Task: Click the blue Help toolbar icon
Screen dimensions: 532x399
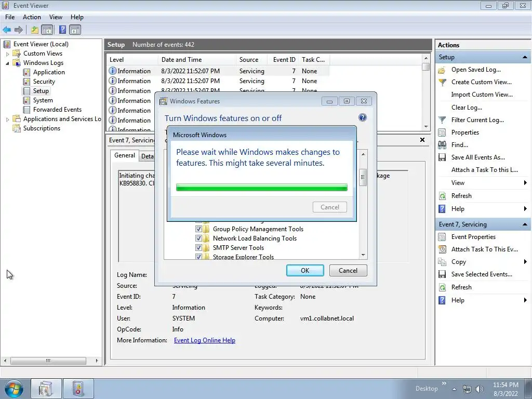Action: (62, 30)
